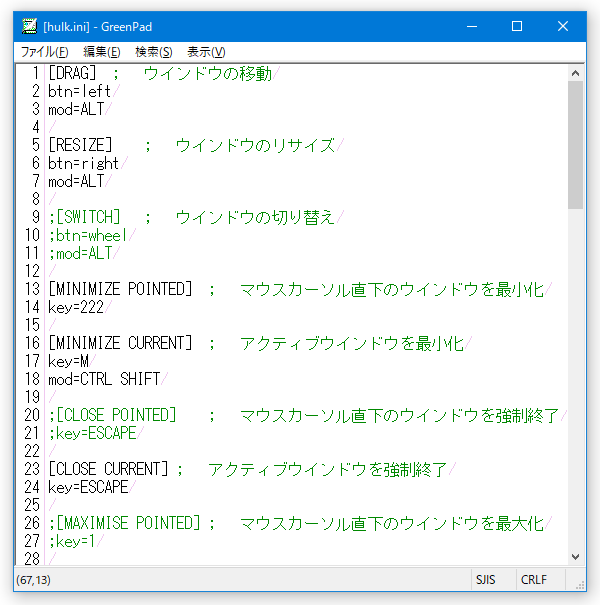Minimize the GreenPad window
Viewport: 600px width, 605px height.
tap(472, 27)
